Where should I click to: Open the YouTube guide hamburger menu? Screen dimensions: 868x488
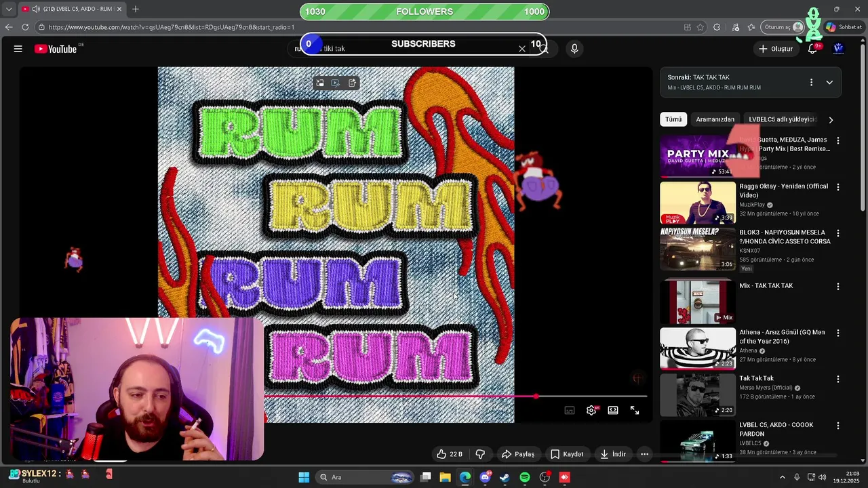(18, 49)
